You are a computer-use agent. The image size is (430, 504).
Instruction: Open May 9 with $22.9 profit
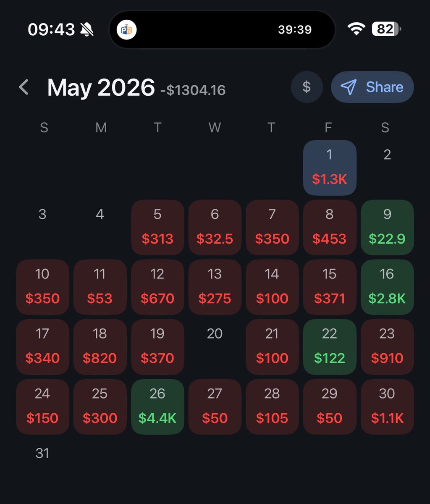(387, 227)
